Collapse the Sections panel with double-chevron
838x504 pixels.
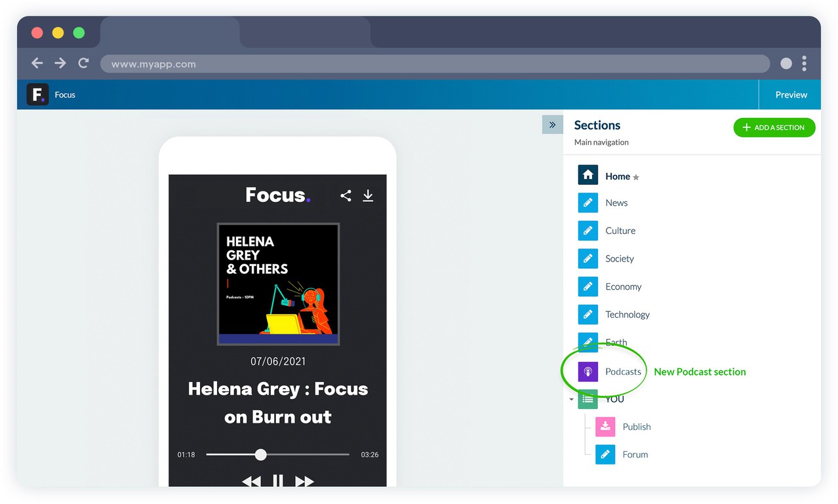pyautogui.click(x=552, y=125)
